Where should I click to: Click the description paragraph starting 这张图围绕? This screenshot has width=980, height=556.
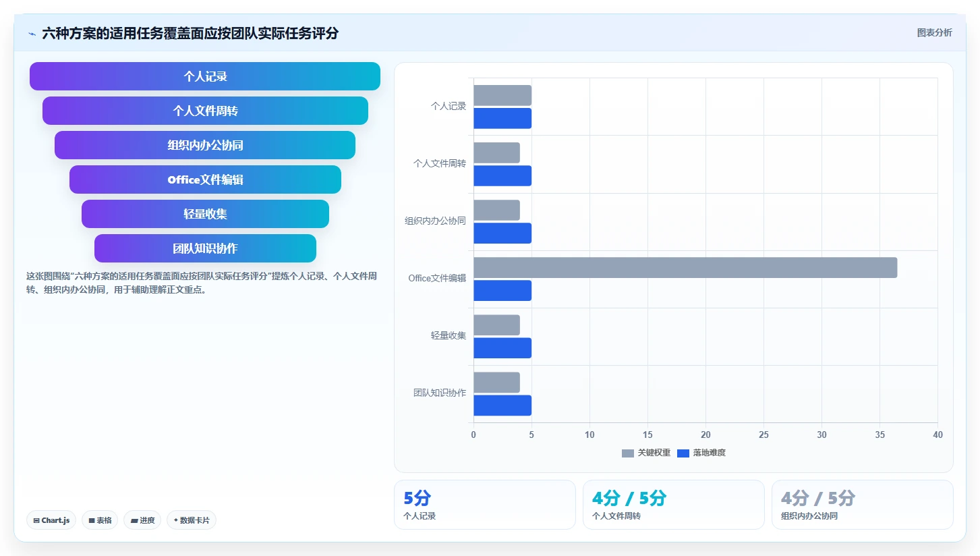tap(202, 283)
